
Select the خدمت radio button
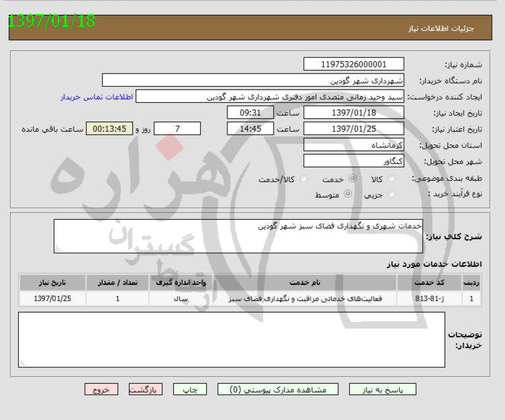(x=353, y=178)
